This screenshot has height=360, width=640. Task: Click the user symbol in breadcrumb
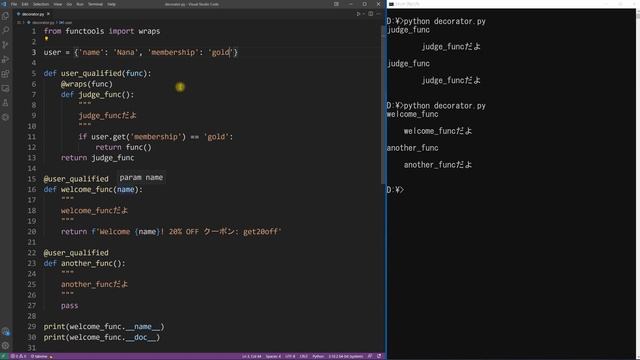click(66, 23)
